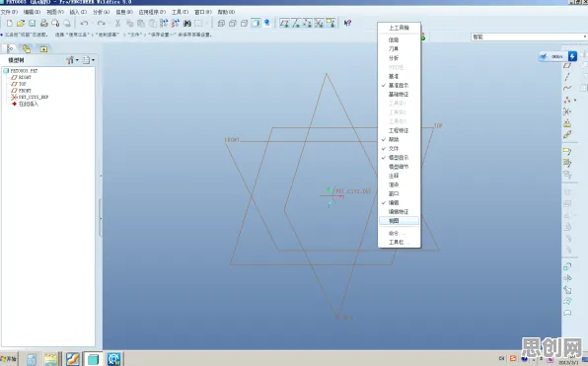The height and width of the screenshot is (366, 588).
Task: Open the file explorer folder taskbar icon
Action: [x=50, y=359]
